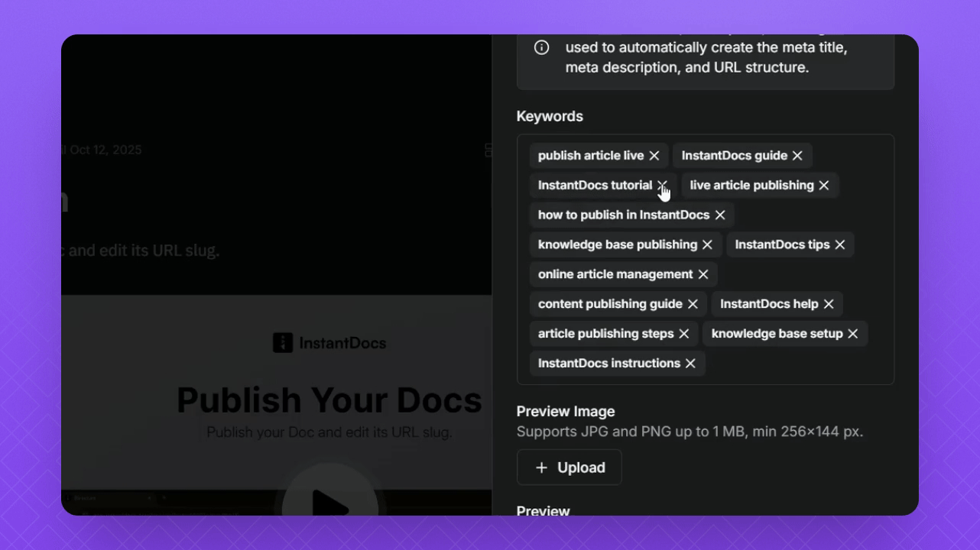This screenshot has height=550, width=980.
Task: Click the Upload preview image button
Action: point(570,467)
